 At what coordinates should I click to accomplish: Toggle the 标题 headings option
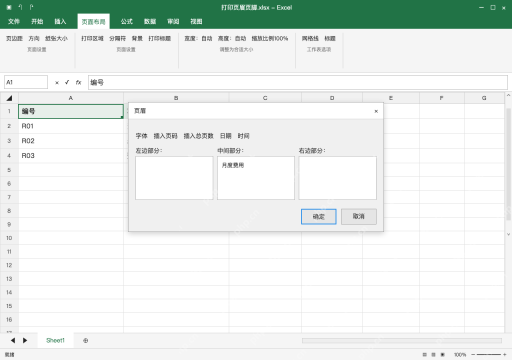(330, 38)
